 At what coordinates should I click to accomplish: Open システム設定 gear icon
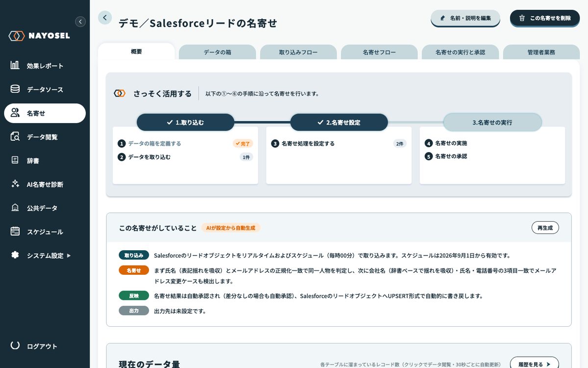(x=15, y=255)
